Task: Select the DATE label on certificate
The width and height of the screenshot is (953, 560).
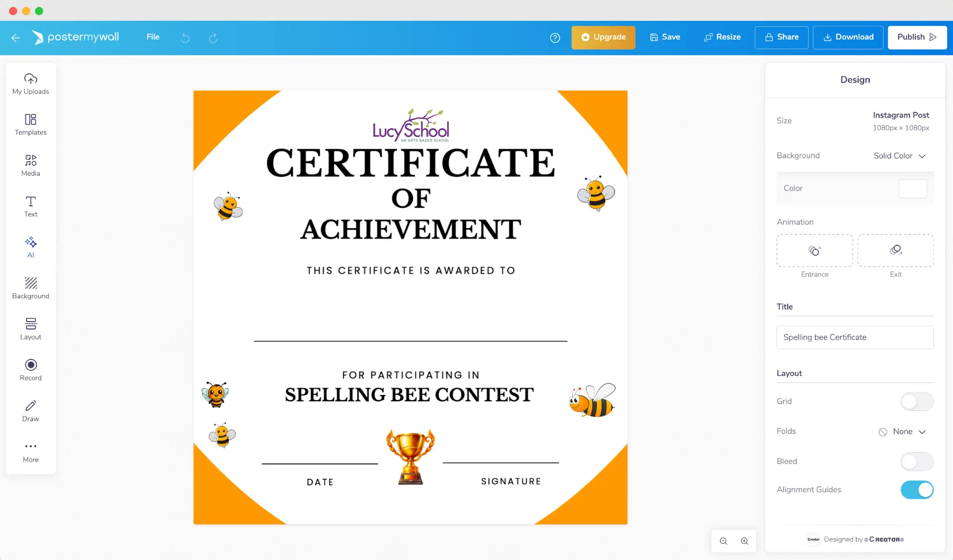Action: 320,482
